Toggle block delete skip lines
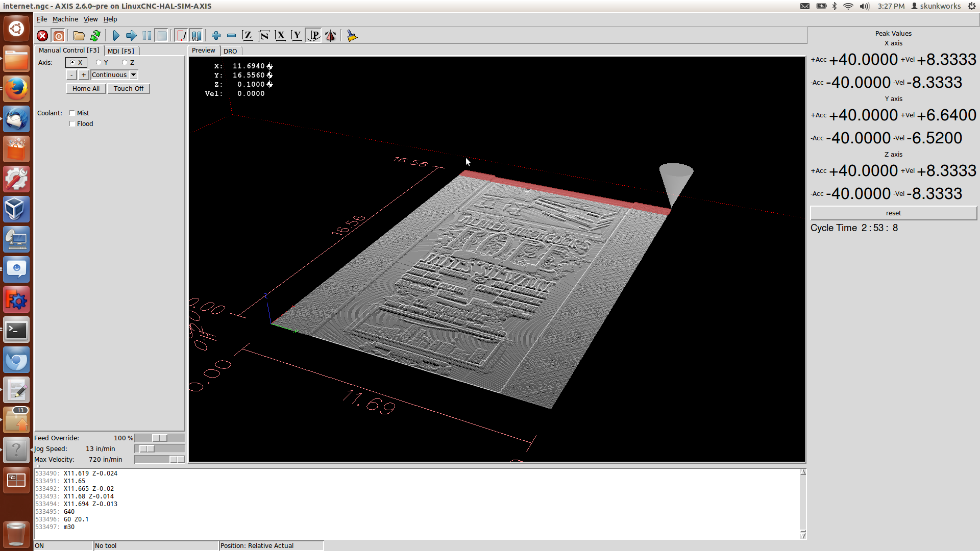The width and height of the screenshot is (980, 551). point(181,36)
